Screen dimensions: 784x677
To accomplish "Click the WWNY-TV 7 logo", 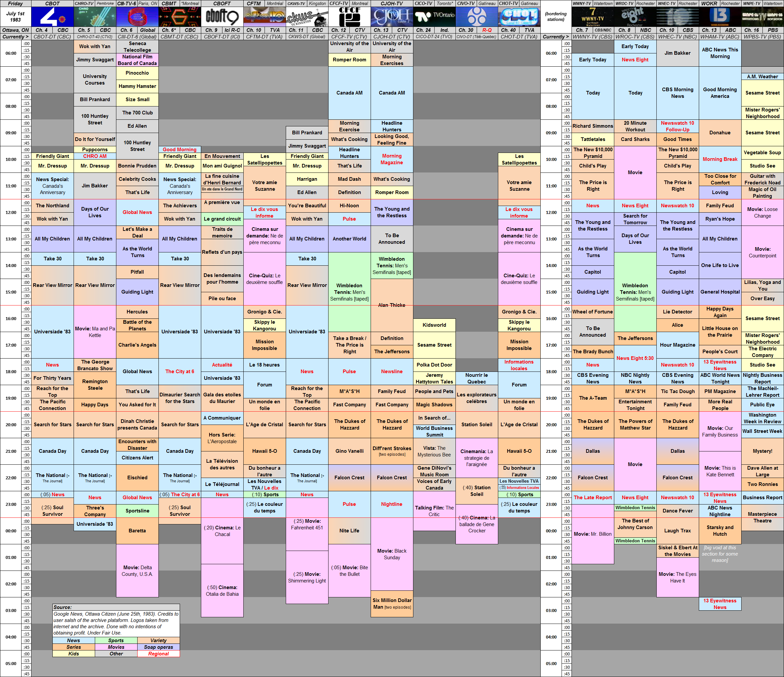I will click(x=592, y=17).
